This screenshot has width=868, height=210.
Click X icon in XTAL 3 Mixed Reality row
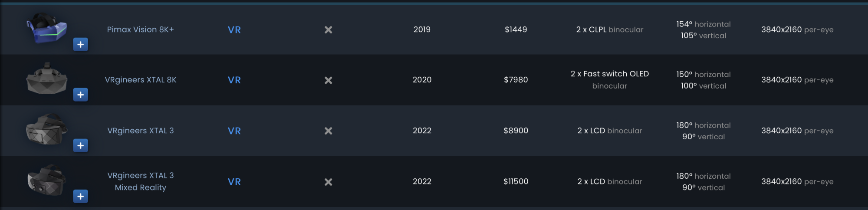329,182
